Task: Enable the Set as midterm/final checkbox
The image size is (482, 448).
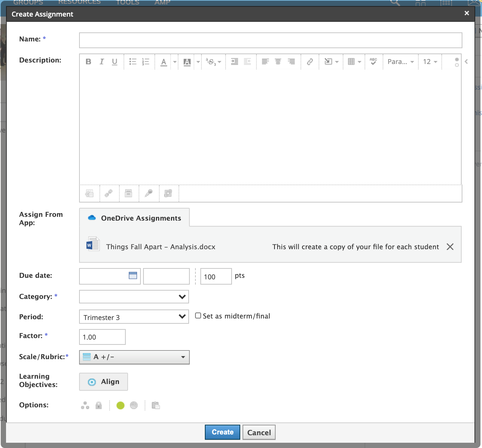Action: [x=198, y=316]
